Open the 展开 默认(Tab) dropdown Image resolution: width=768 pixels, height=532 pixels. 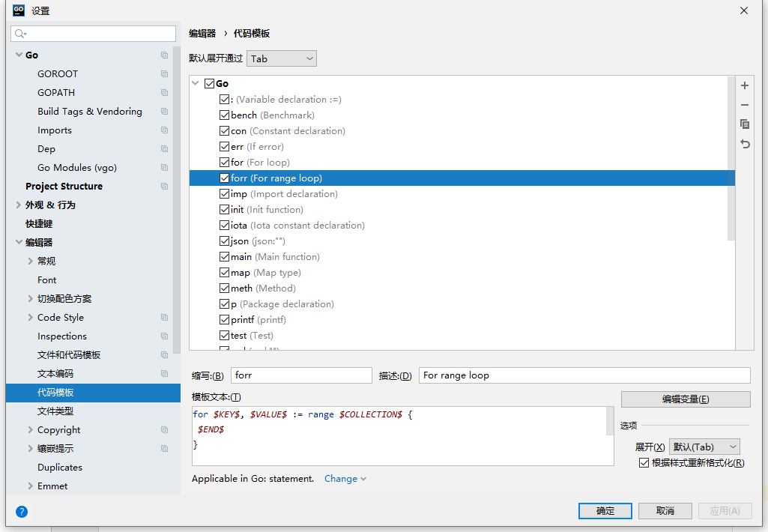pos(704,447)
